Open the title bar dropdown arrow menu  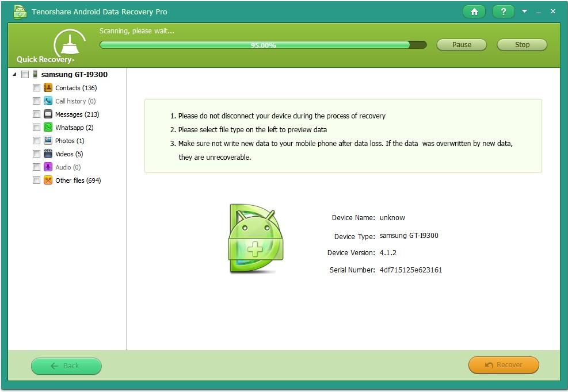(x=524, y=11)
